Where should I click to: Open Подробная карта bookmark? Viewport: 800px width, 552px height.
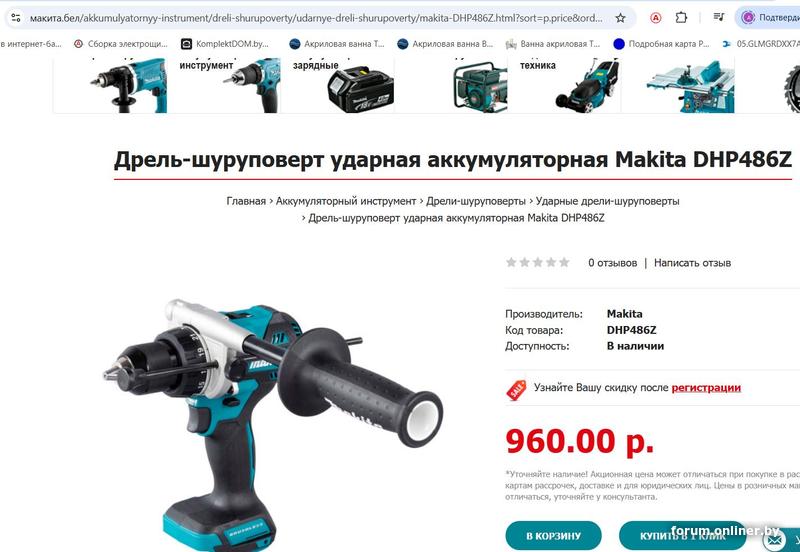pyautogui.click(x=662, y=44)
